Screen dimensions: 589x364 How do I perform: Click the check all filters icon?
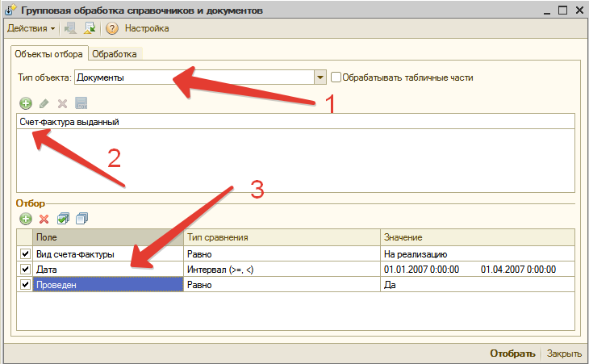(x=63, y=219)
